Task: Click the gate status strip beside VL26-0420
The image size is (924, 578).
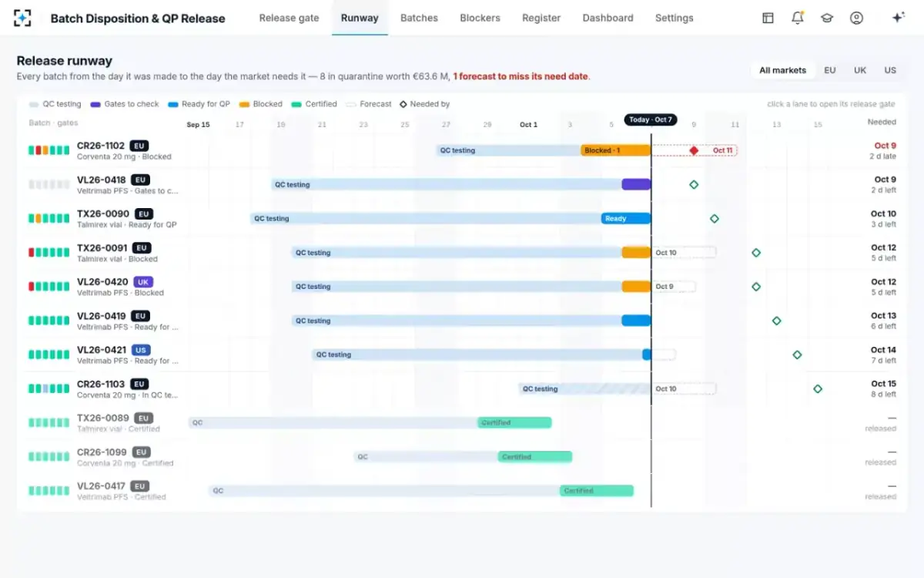Action: [x=49, y=287]
